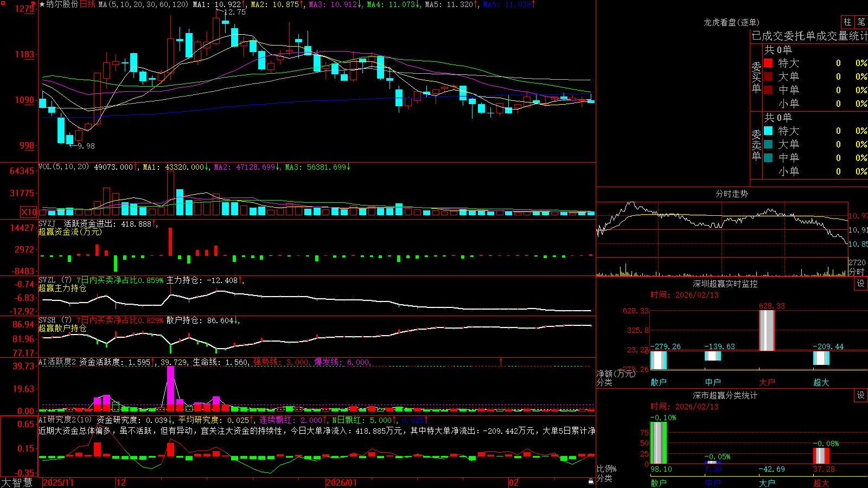Click the dark red 大单 buy order swatch

coord(768,76)
